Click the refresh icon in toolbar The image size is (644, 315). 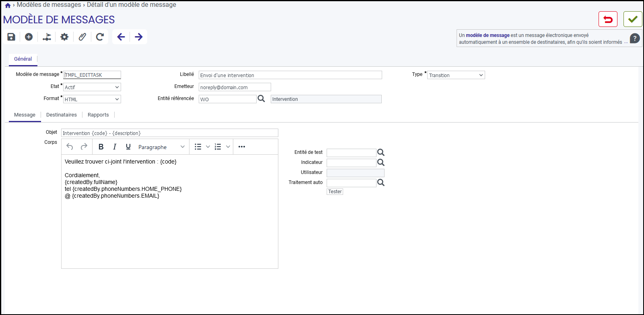tap(100, 37)
